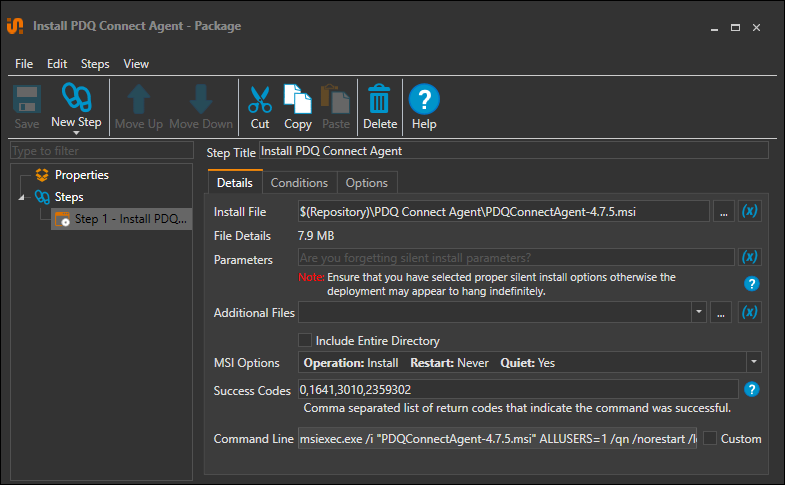785x485 pixels.
Task: Open the Edit menu
Action: 57,64
